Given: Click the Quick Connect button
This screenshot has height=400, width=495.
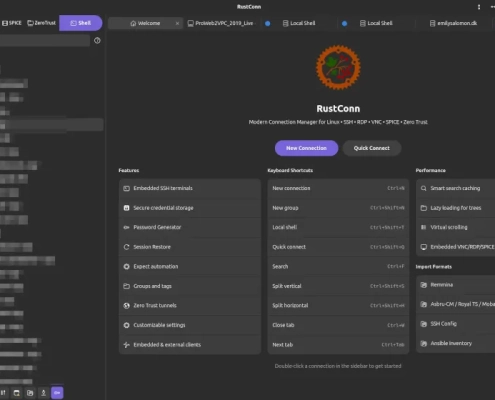Looking at the screenshot, I should (x=372, y=148).
